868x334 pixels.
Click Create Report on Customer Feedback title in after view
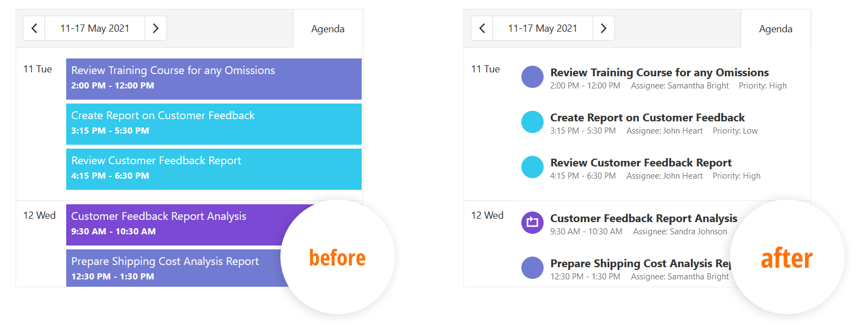tap(647, 117)
